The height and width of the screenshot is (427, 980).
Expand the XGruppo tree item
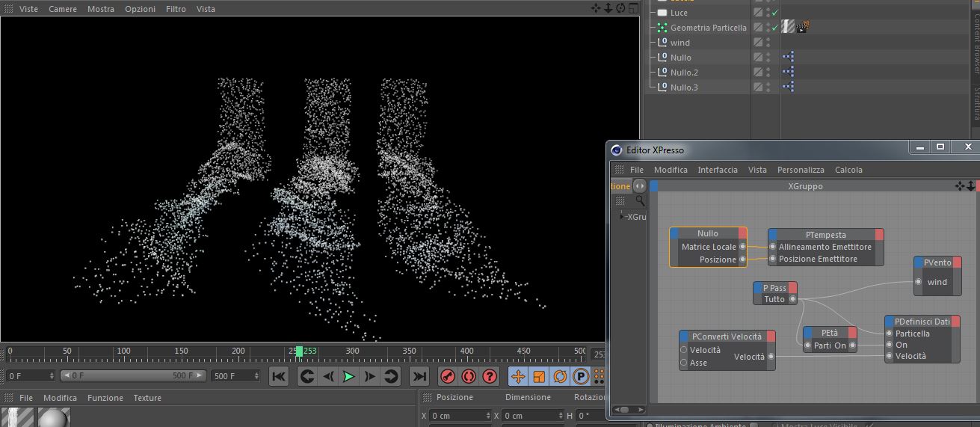[x=622, y=217]
